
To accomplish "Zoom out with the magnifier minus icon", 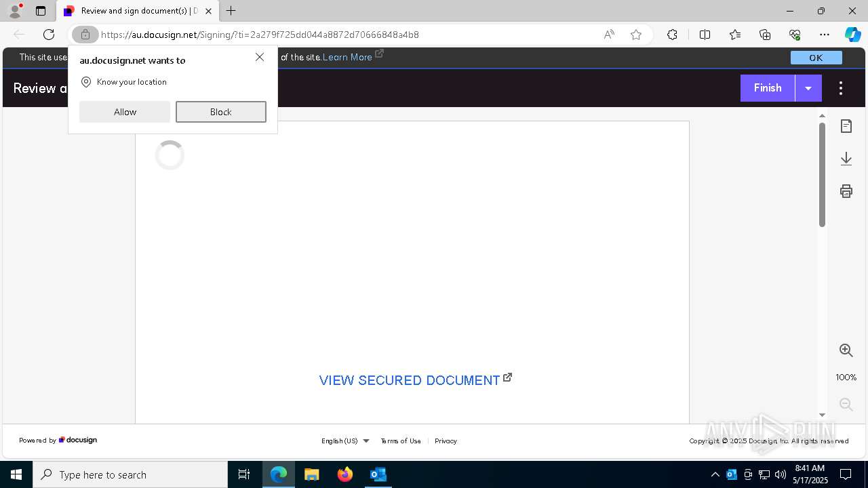I will pos(846,405).
